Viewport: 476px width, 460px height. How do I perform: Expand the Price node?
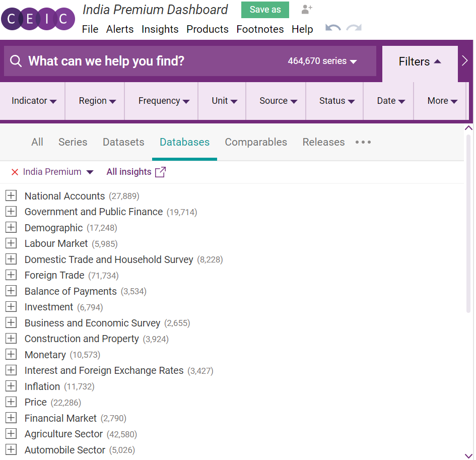(11, 402)
